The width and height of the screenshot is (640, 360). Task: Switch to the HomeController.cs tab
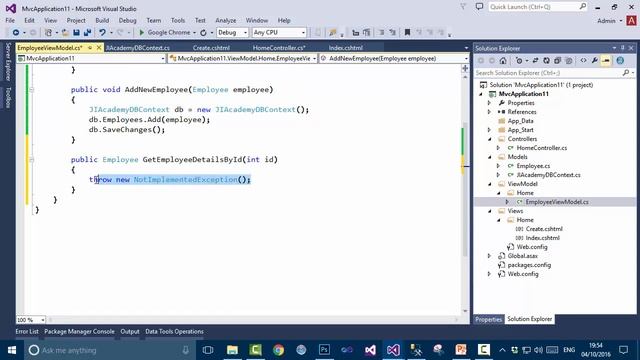coord(279,48)
